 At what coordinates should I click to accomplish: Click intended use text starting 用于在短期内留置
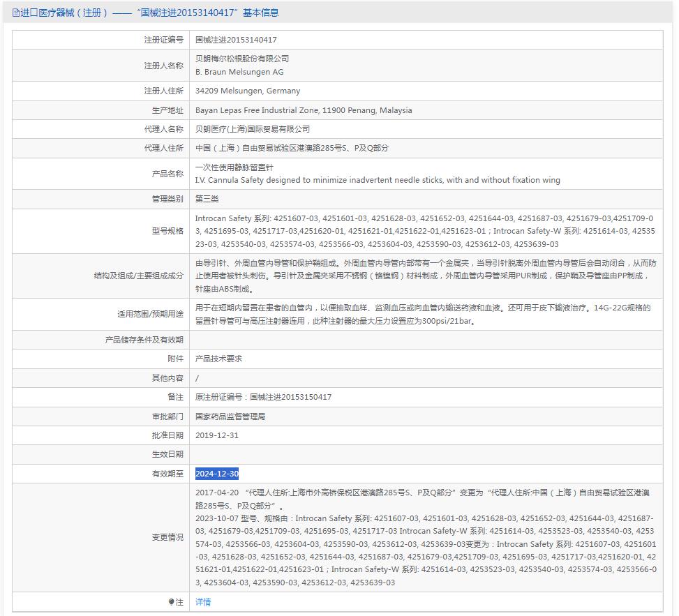423,314
